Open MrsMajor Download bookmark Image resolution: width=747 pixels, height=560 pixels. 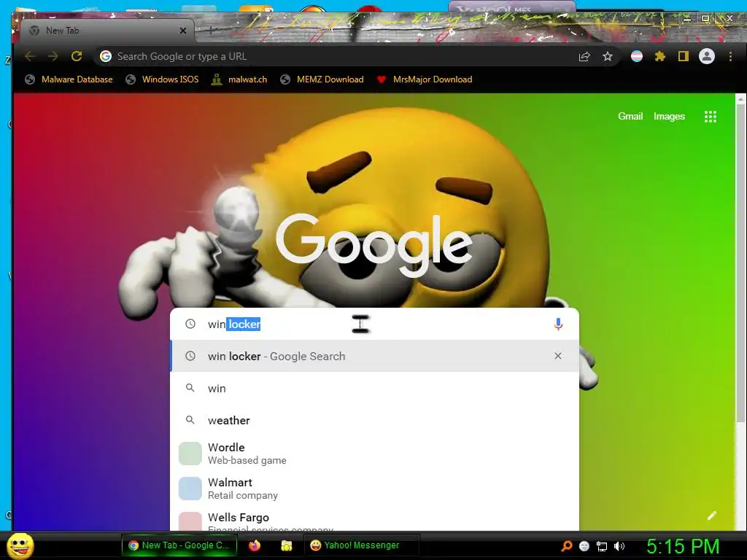click(425, 79)
